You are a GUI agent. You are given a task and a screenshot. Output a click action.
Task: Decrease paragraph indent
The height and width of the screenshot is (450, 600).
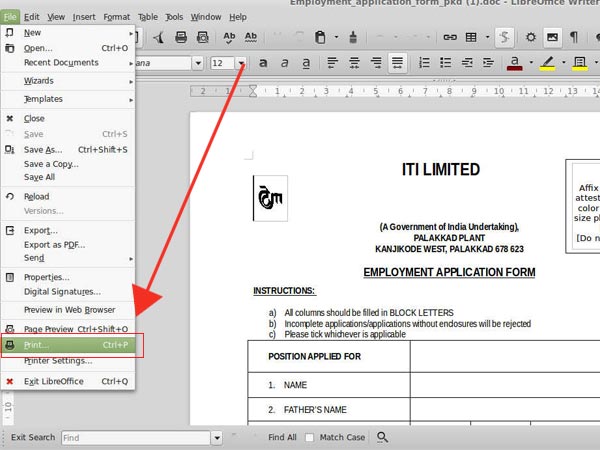(467, 62)
